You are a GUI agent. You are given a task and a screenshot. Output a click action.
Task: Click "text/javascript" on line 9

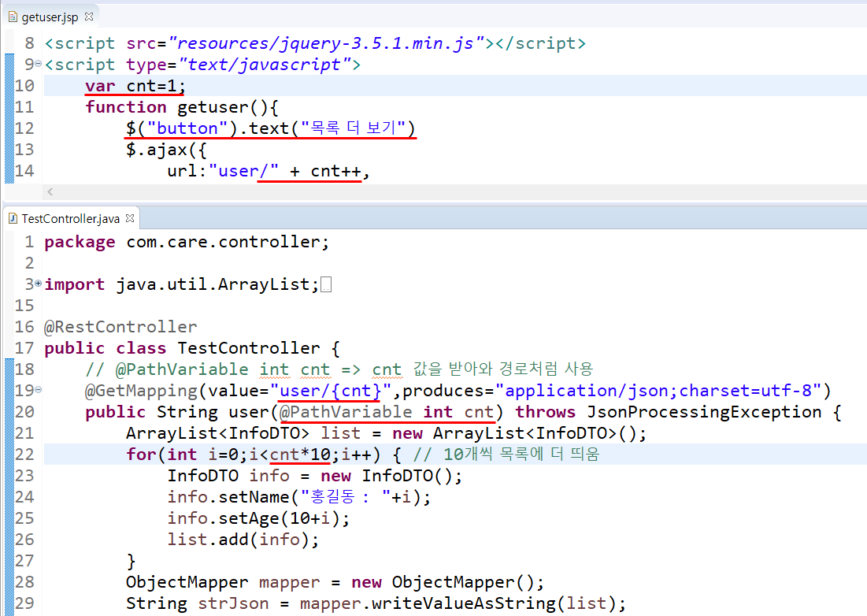click(x=265, y=65)
